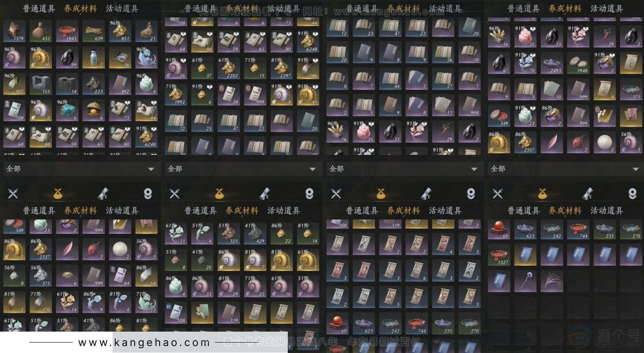Pick the golden snail shell with count 50
This screenshot has width=644, height=353.
(x=41, y=58)
